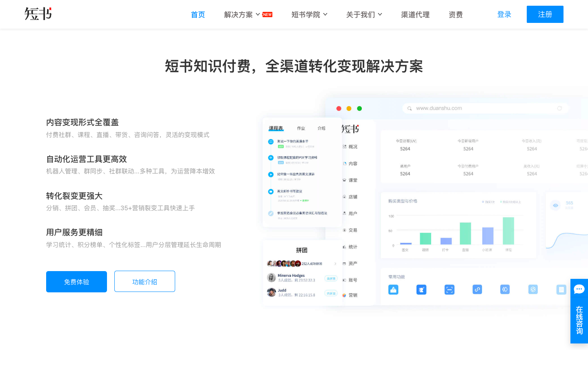The image size is (588, 368).
Task: Click the link icon in 常用功能 row
Action: point(477,289)
